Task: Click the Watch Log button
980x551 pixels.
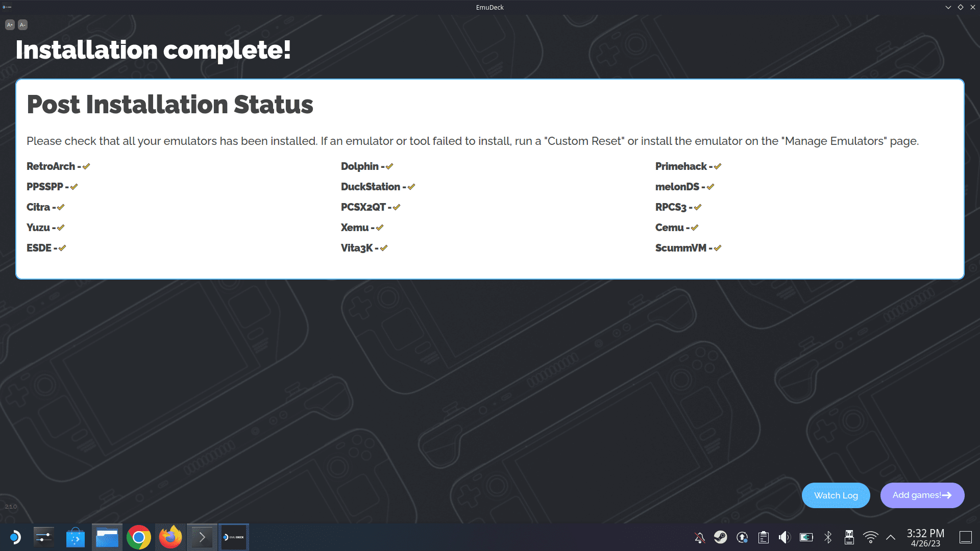Action: [x=836, y=495]
